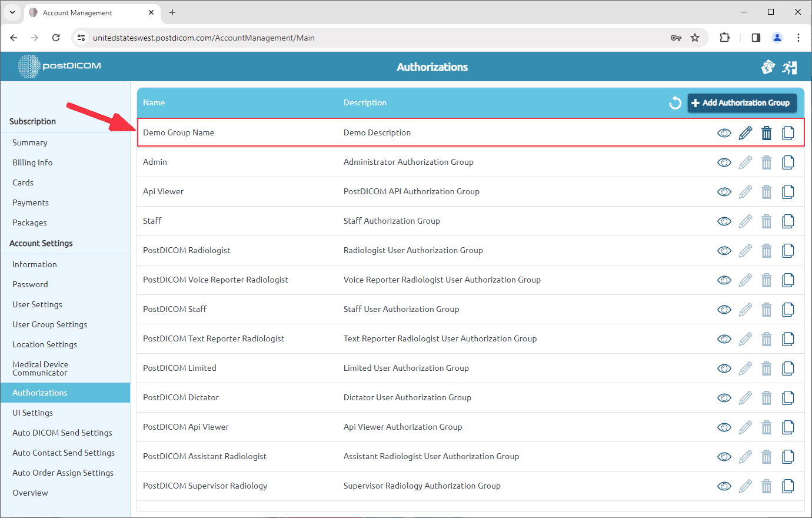812x518 pixels.
Task: View Admin group details via eye icon
Action: point(724,162)
